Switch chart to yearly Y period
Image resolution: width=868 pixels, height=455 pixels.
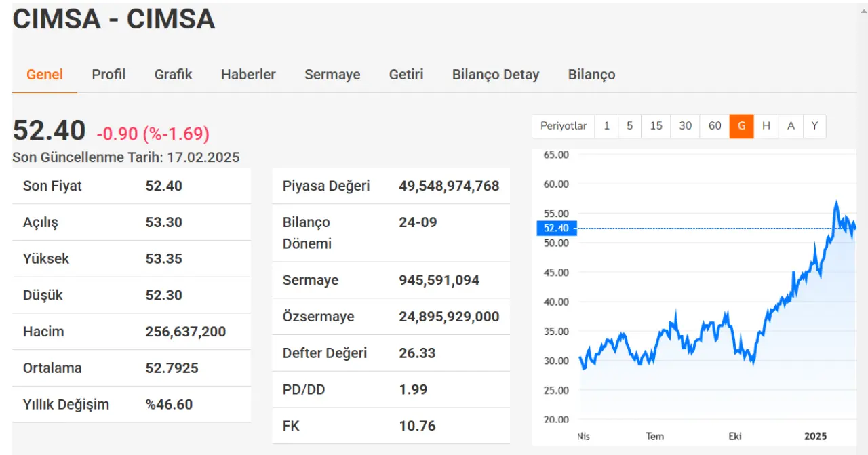click(814, 126)
